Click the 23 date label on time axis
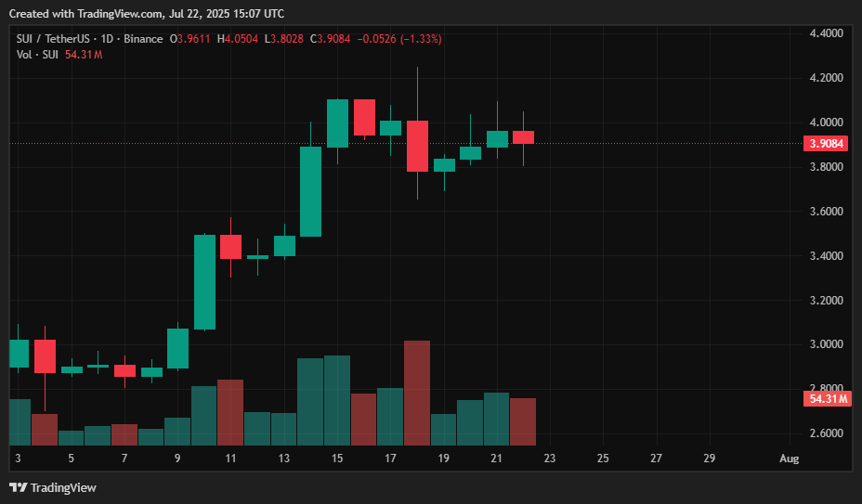862x504 pixels. click(550, 459)
